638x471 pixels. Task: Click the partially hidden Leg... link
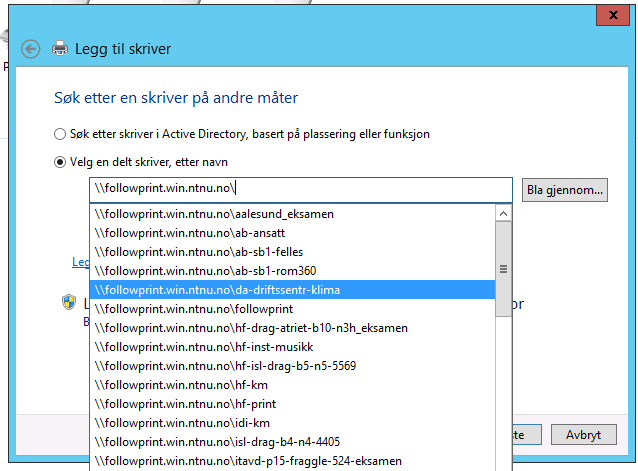81,262
